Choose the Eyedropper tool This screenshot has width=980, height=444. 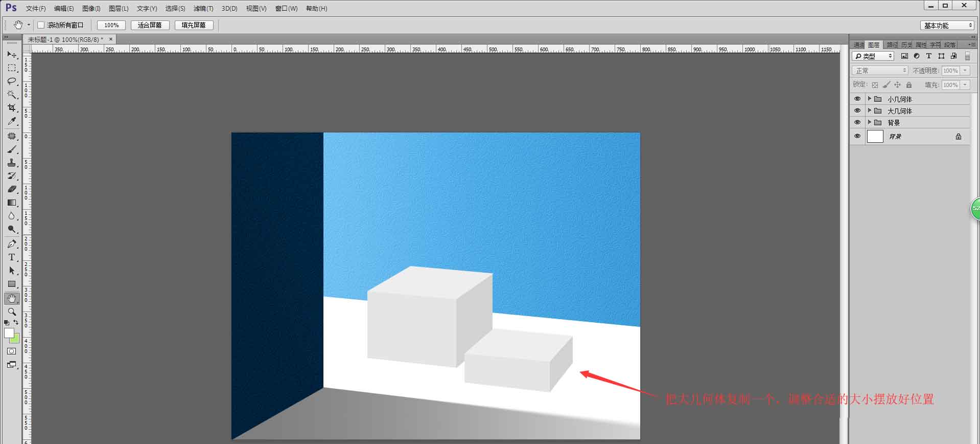(12, 121)
